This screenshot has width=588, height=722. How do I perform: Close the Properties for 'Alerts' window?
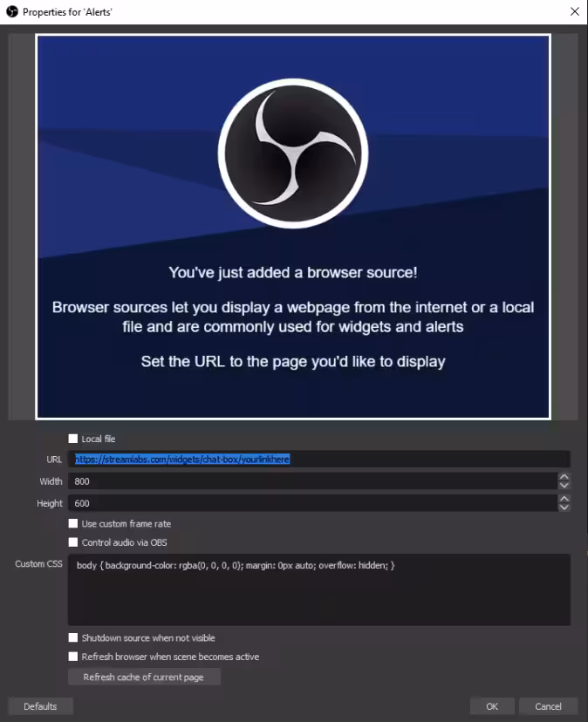(575, 11)
